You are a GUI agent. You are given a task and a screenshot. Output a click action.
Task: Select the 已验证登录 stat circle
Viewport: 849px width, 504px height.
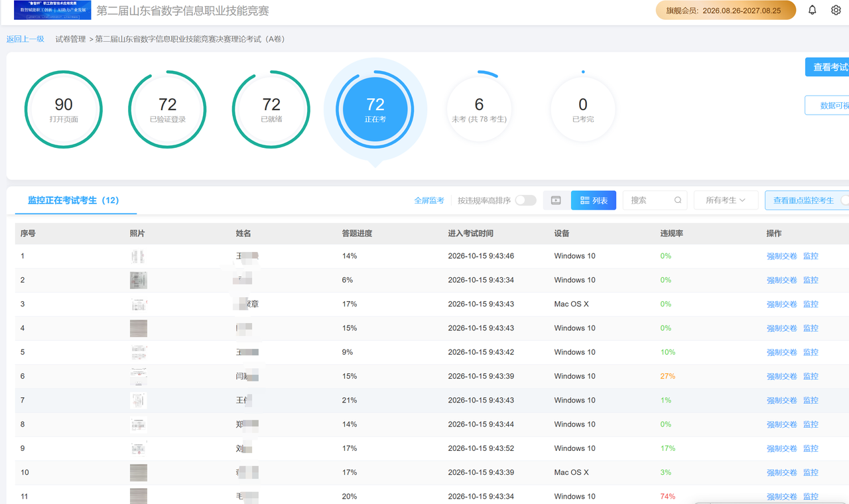pyautogui.click(x=167, y=109)
